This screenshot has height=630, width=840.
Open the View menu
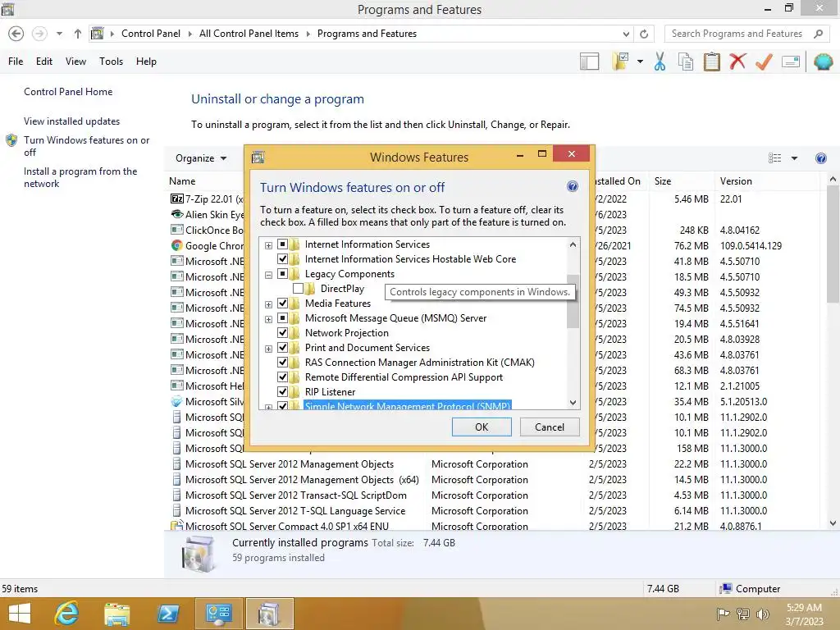coord(75,61)
